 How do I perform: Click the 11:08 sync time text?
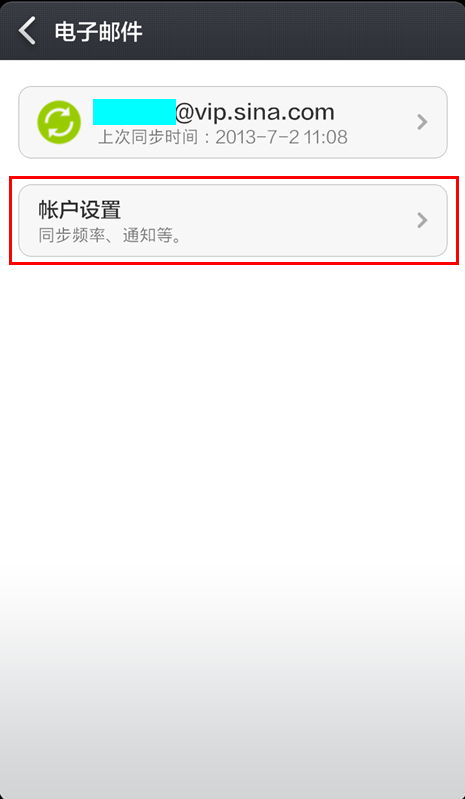[326, 137]
